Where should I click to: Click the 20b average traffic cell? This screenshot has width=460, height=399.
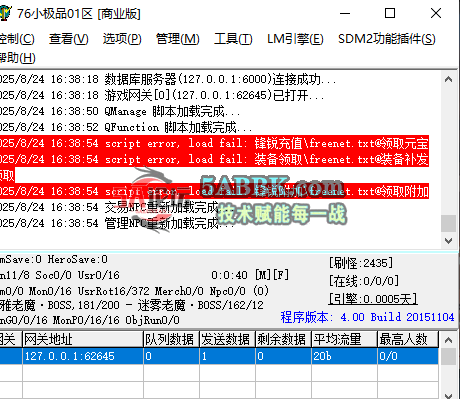point(344,356)
